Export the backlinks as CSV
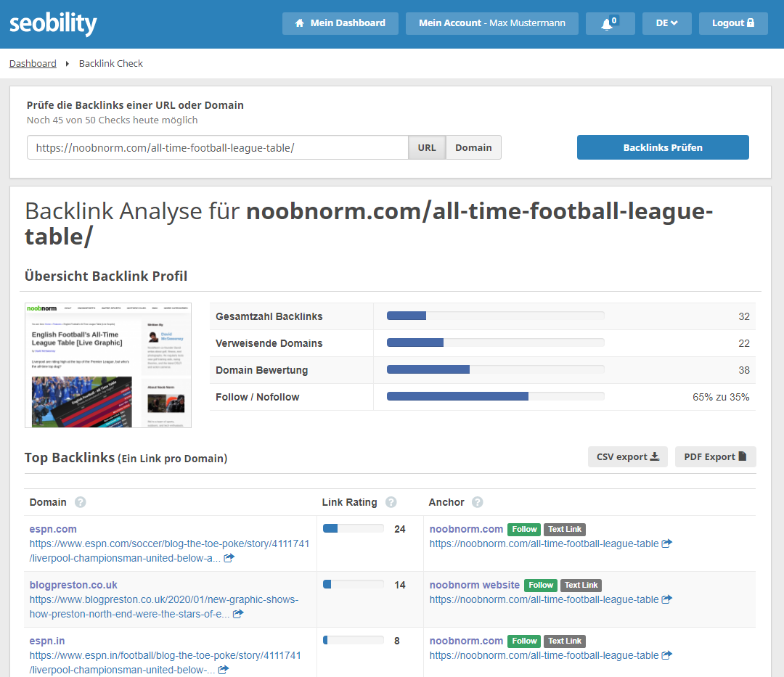This screenshot has width=784, height=677. [627, 456]
